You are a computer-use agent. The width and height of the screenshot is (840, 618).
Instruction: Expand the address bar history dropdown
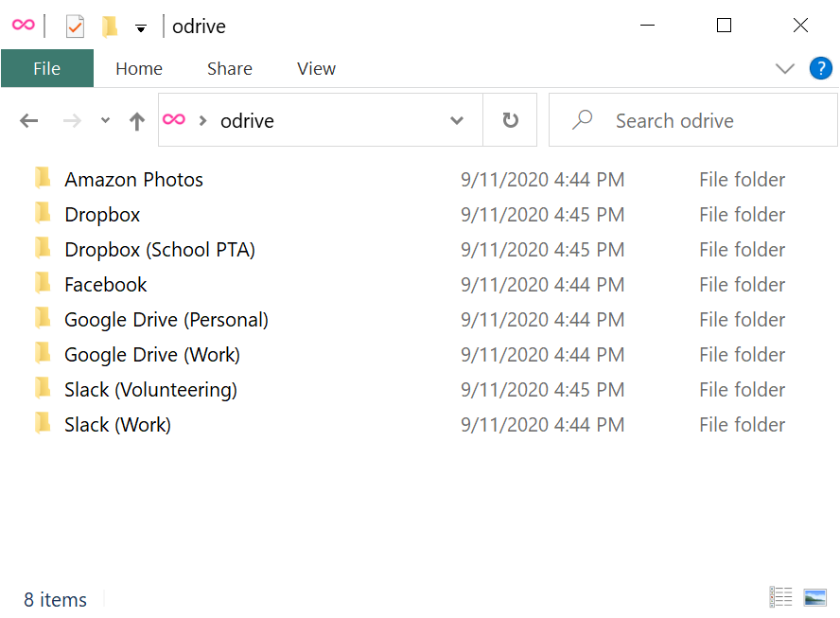click(457, 120)
